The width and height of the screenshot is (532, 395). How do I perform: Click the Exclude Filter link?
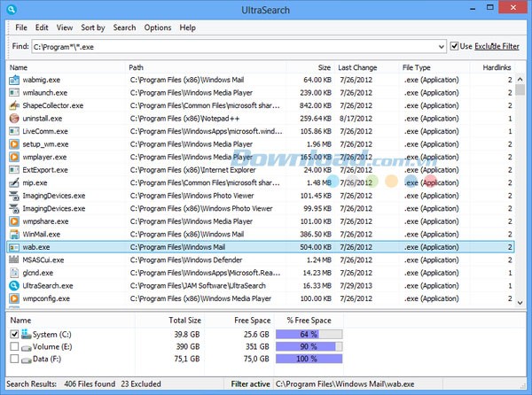coord(497,46)
